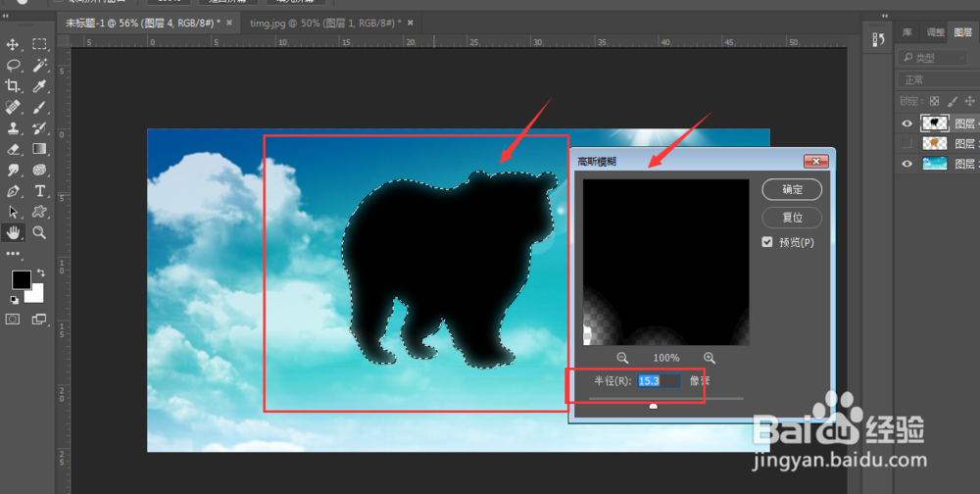This screenshot has width=980, height=494.
Task: Close the 高斯模糊 dialog
Action: 816,162
